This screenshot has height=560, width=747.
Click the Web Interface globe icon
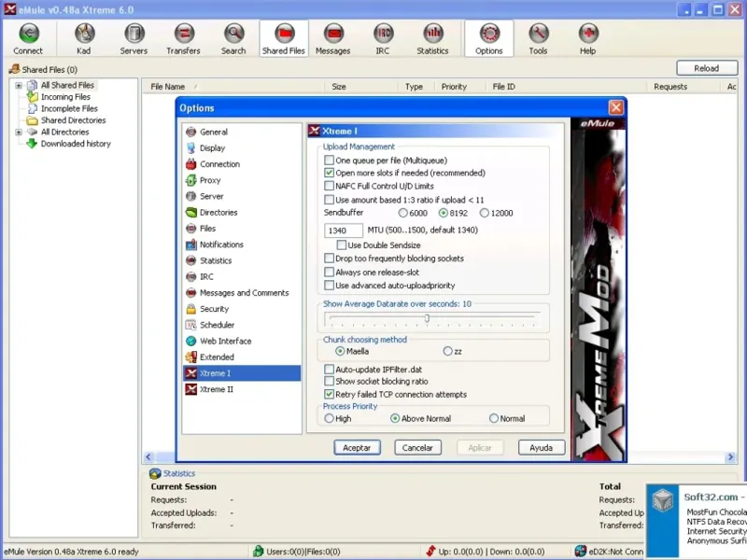[x=191, y=341]
